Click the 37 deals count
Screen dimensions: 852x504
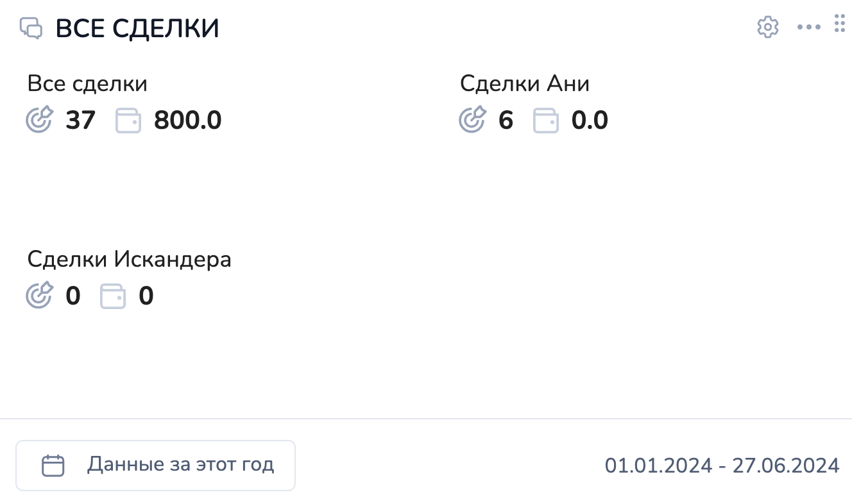[x=80, y=120]
